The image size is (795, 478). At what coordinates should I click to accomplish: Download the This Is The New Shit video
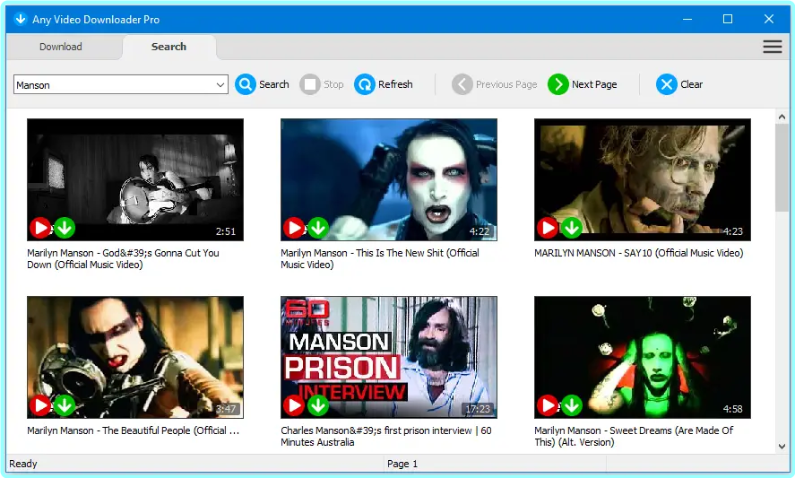pyautogui.click(x=318, y=228)
